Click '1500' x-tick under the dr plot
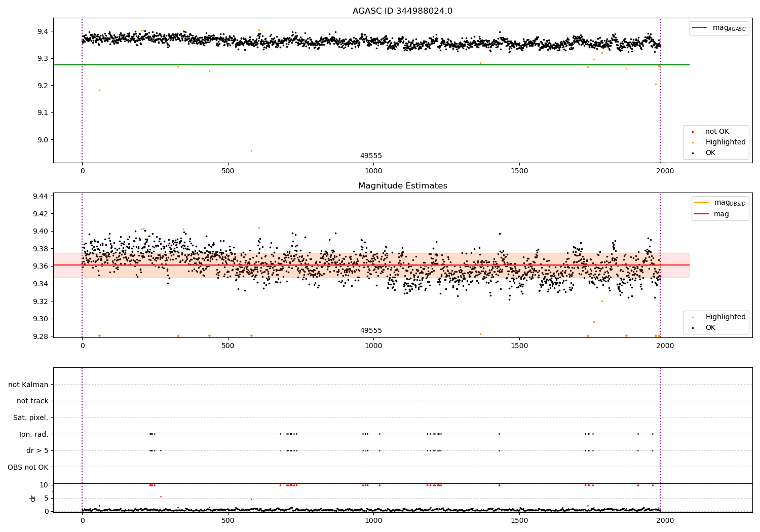The width and height of the screenshot is (760, 532). click(x=519, y=521)
